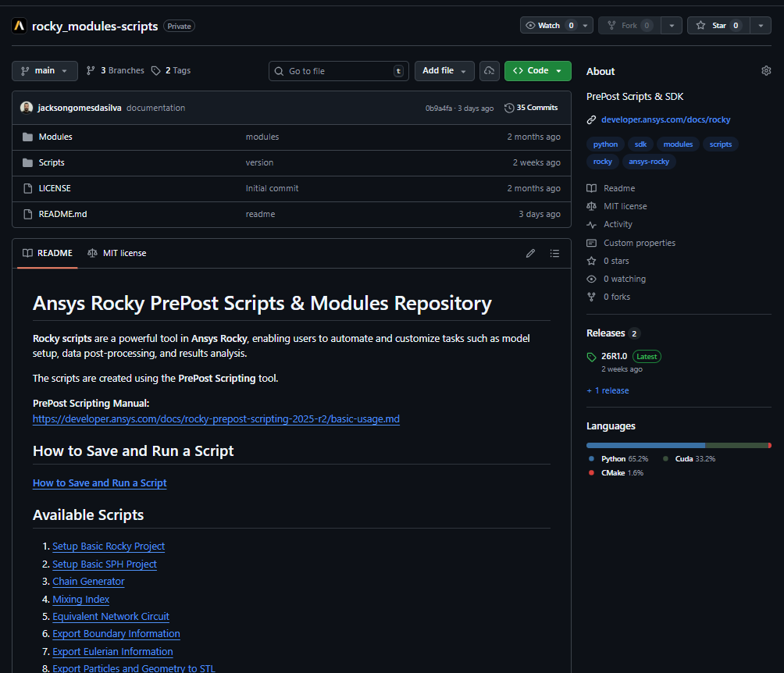Image resolution: width=784 pixels, height=673 pixels.
Task: Click the jacksongomesdasilva avatar image
Action: tap(27, 108)
